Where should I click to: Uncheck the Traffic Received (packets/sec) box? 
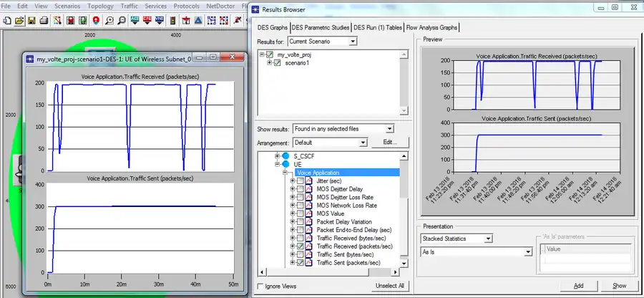click(x=301, y=246)
